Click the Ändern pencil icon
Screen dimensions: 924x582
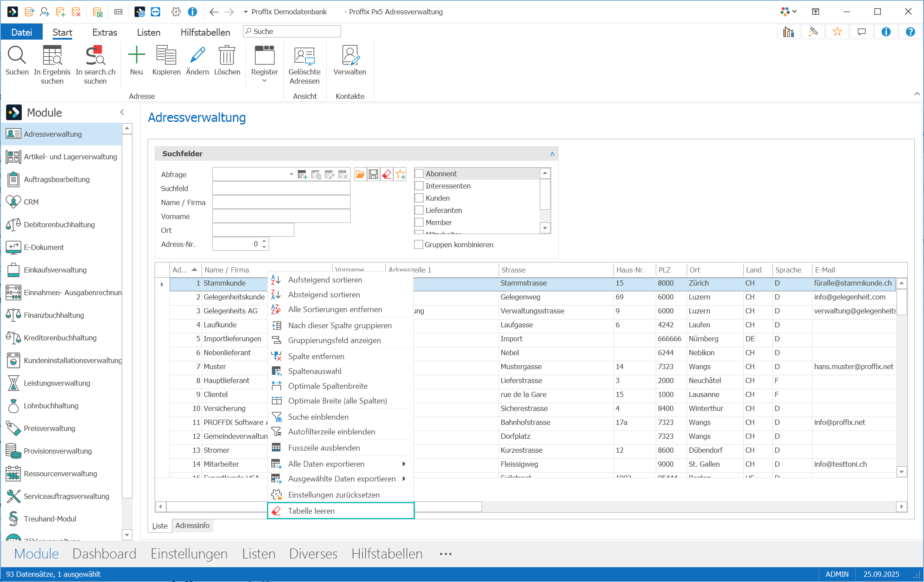pos(197,56)
